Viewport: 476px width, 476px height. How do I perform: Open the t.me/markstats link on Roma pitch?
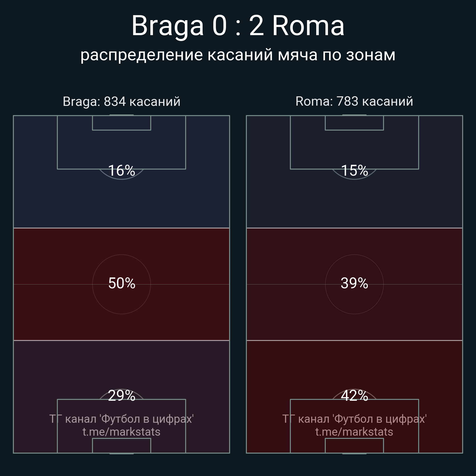[354, 432]
